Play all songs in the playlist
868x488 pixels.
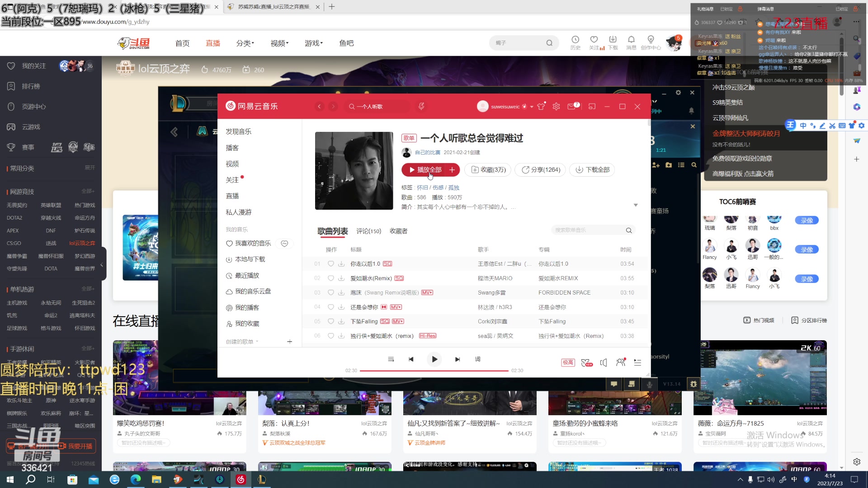425,170
